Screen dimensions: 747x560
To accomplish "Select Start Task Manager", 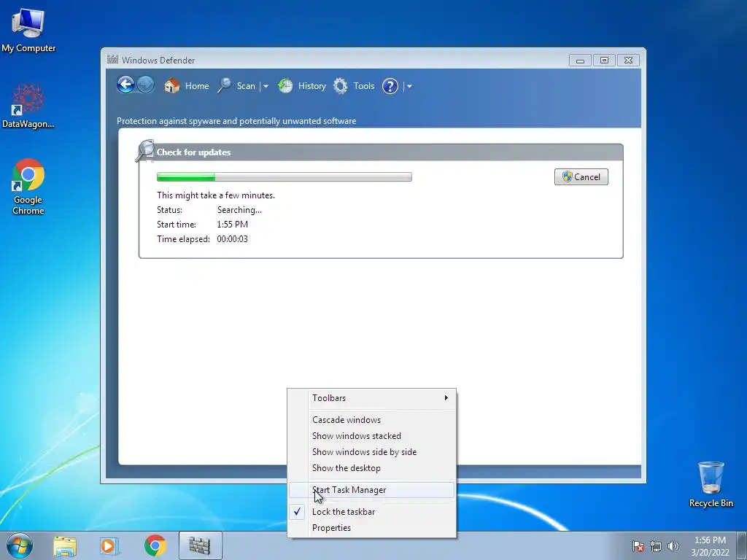I will [x=371, y=490].
